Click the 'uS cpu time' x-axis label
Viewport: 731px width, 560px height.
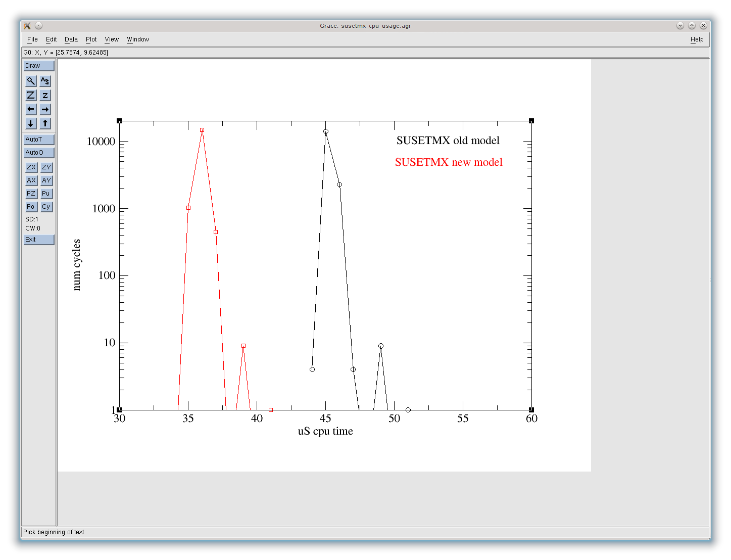325,431
